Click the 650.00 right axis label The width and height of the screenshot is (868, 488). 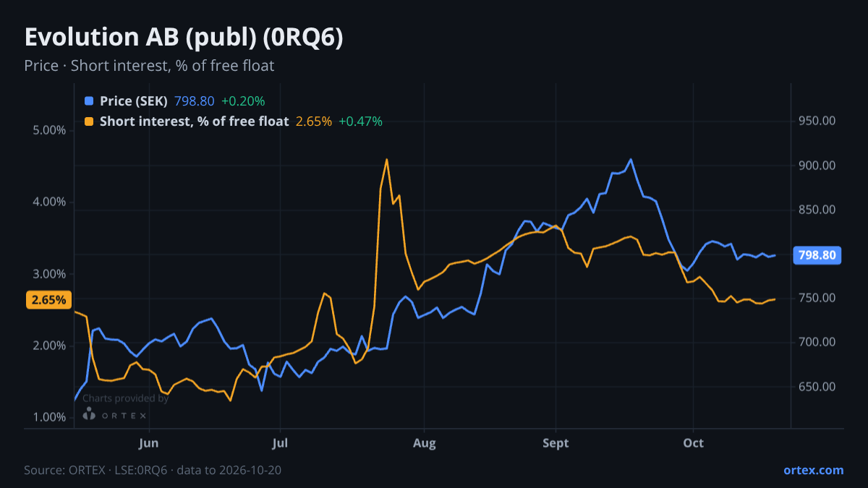pos(817,388)
